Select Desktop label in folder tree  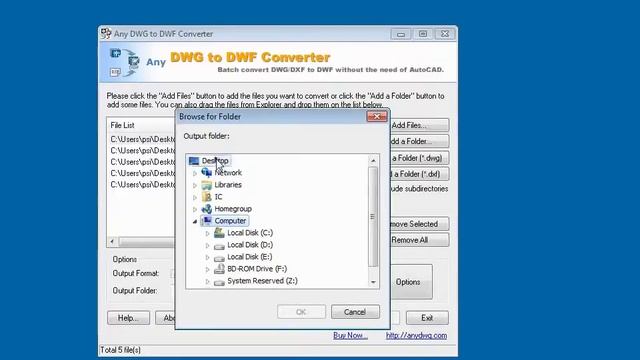tap(215, 161)
